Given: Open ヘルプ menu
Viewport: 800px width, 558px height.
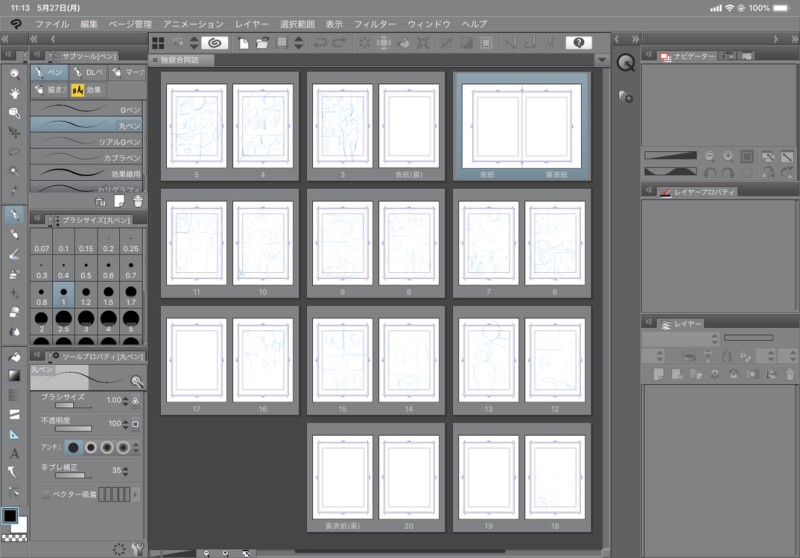Looking at the screenshot, I should pos(474,24).
